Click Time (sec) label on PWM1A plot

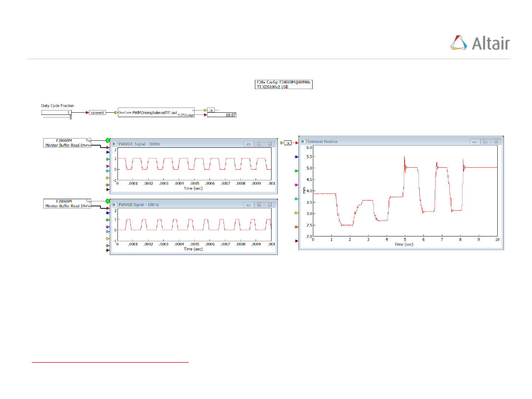(x=193, y=188)
